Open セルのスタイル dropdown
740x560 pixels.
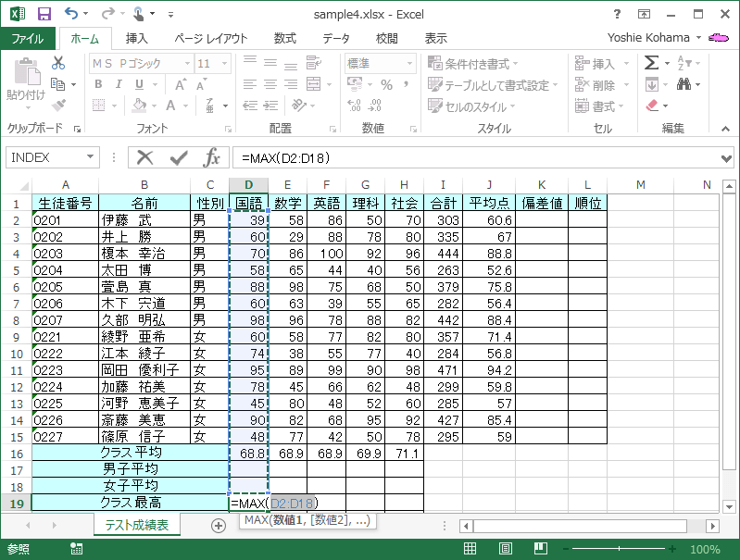[471, 106]
